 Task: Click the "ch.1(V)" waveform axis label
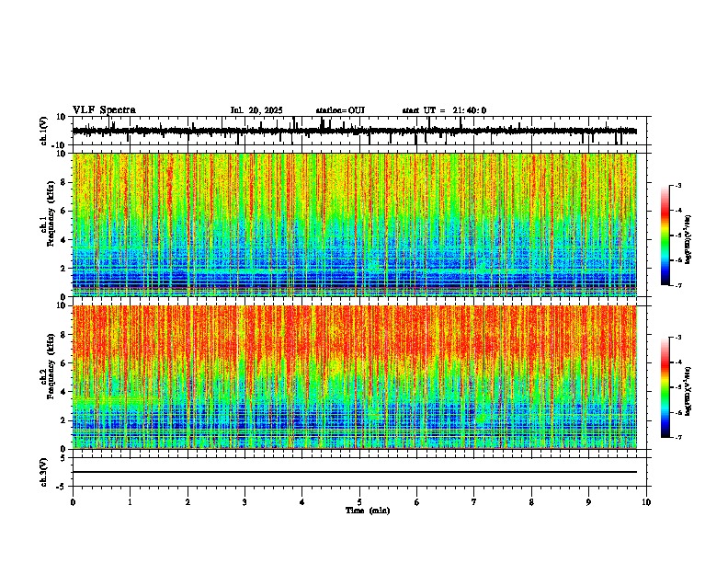[x=44, y=131]
